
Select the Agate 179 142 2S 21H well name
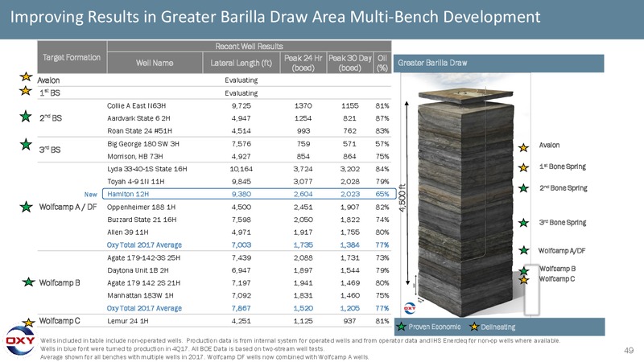[144, 283]
